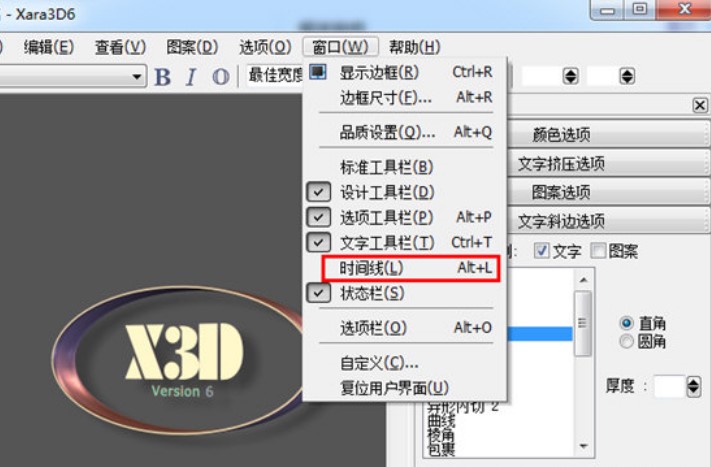Click first toolbar spinner arrows
Viewport: 711px width, 467px height.
(x=570, y=76)
